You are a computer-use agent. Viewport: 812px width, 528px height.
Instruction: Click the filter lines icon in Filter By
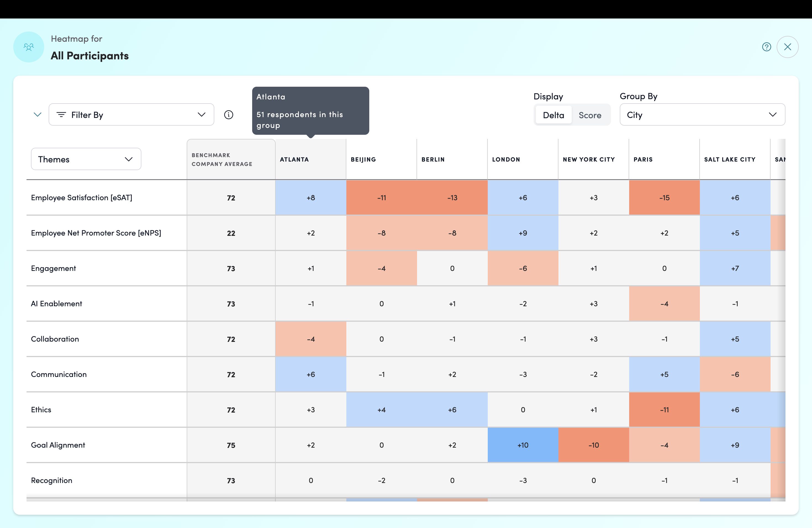click(61, 115)
